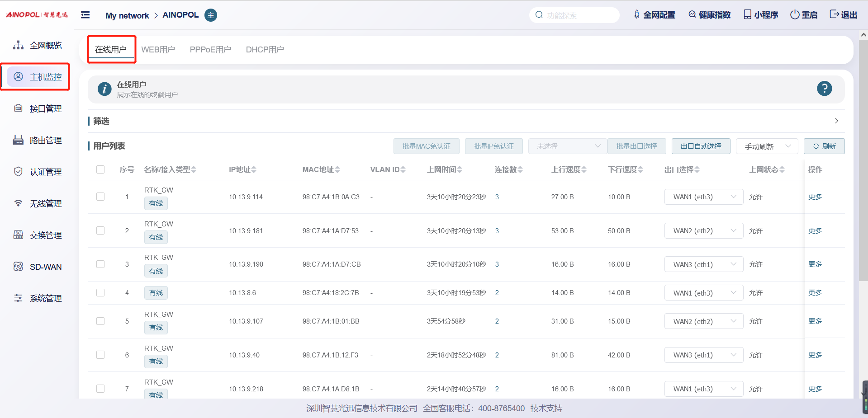Collapse the sidebar with the hamburger icon
This screenshot has width=868, height=418.
pos(85,15)
